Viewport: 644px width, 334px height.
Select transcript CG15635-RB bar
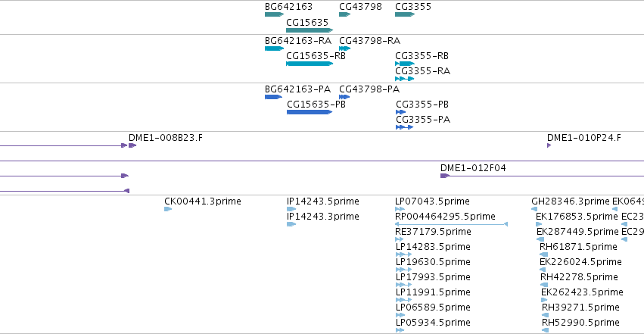pos(310,64)
